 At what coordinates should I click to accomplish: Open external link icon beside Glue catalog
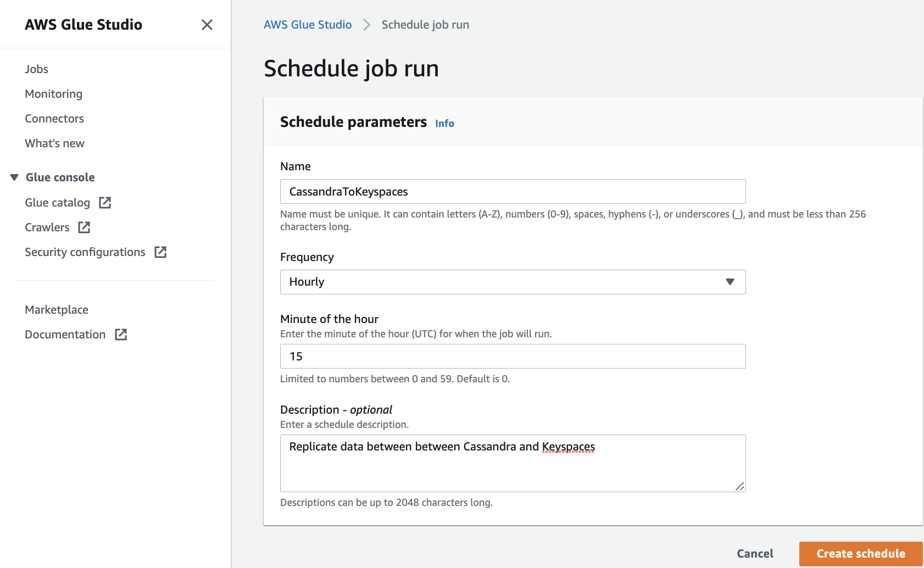point(105,203)
